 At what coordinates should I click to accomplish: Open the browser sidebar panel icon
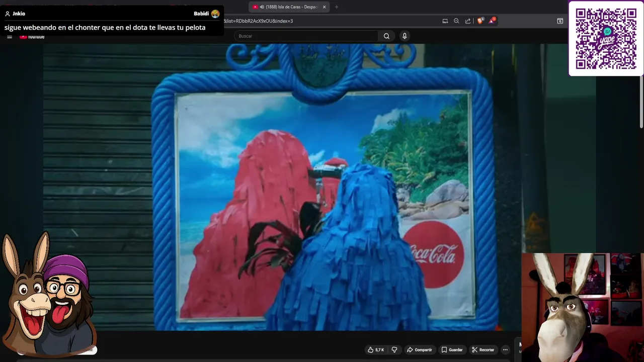[560, 21]
